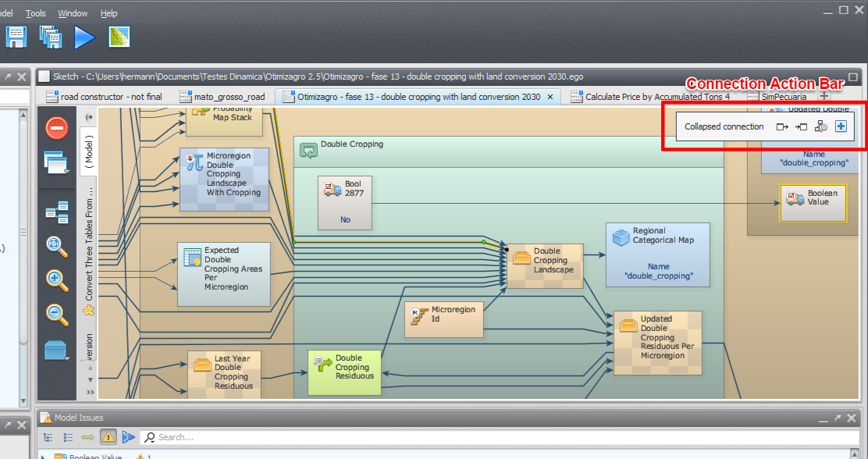Click the Save All stacked disks icon
868x459 pixels.
click(51, 37)
